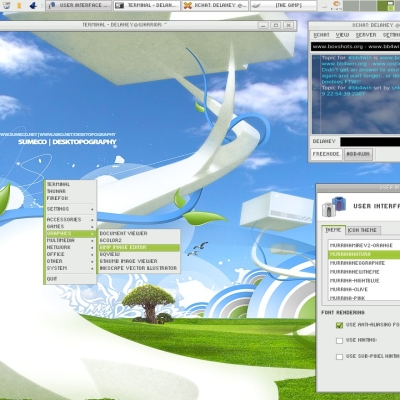This screenshot has width=400, height=400.
Task: Expand the Network submenu arrow
Action: tap(92, 248)
